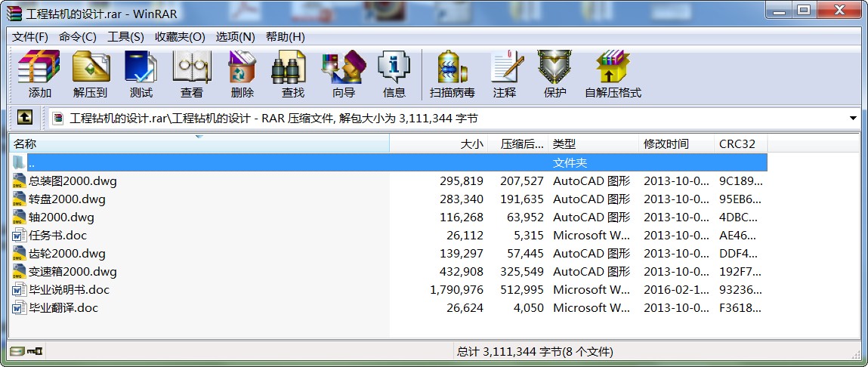868x367 pixels.
Task: Click the Comment (注释) toolbar icon
Action: pyautogui.click(x=507, y=66)
